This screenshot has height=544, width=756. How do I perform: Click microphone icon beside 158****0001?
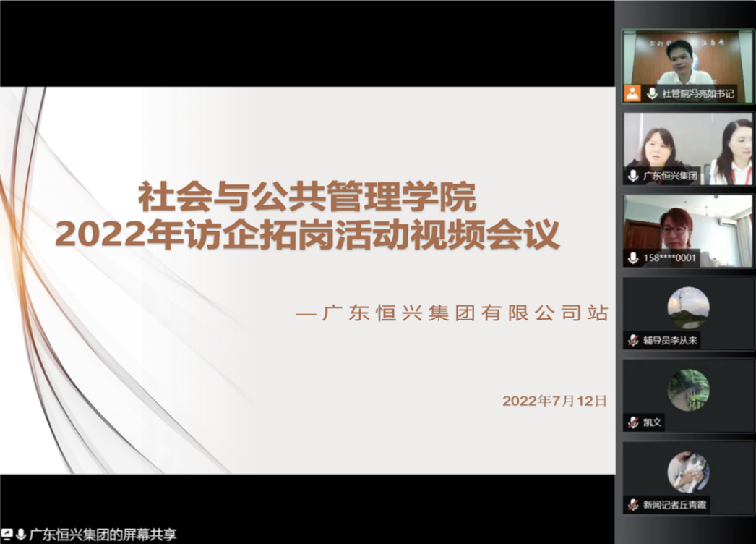[633, 258]
